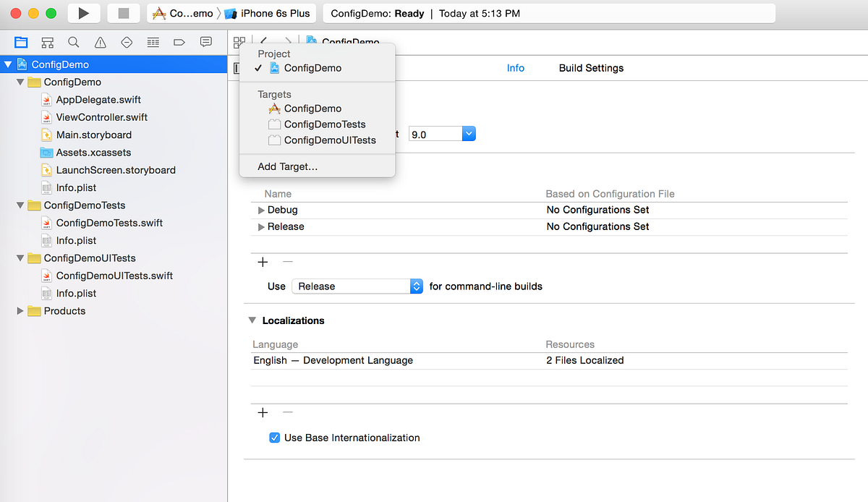This screenshot has width=868, height=502.
Task: Enable Use Base Internationalization checkbox
Action: 274,438
